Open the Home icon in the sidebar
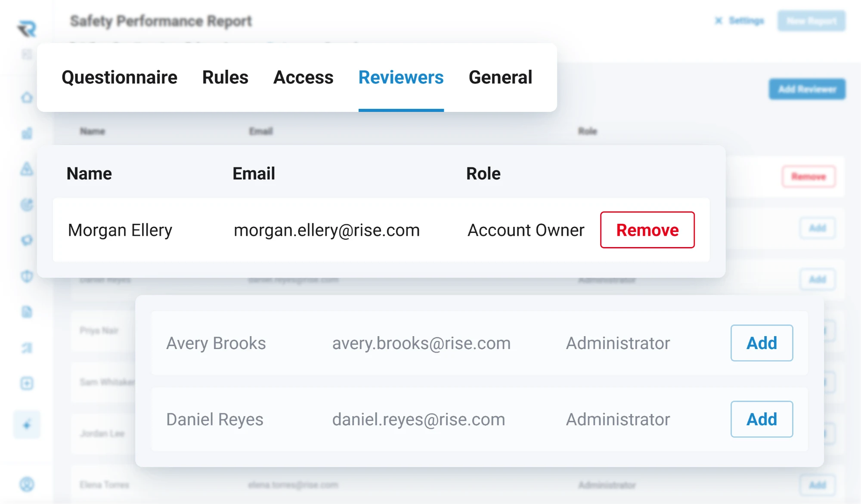Viewport: 861px width, 504px height. tap(27, 98)
